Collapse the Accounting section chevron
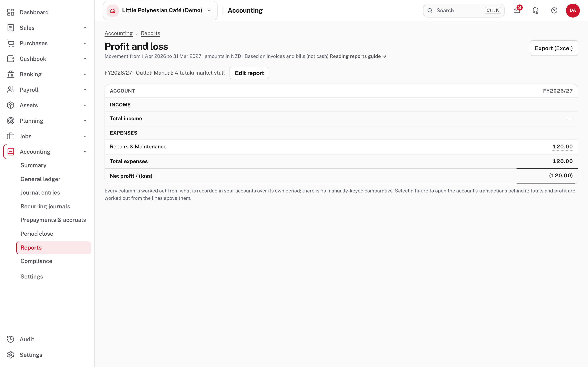 pyautogui.click(x=85, y=152)
